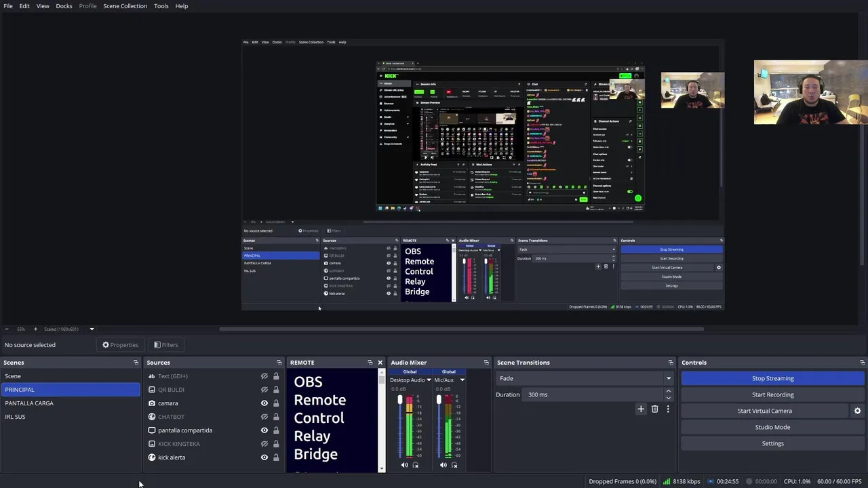This screenshot has height=488, width=868.
Task: Mute Mic/Aux speaker icon
Action: [443, 465]
